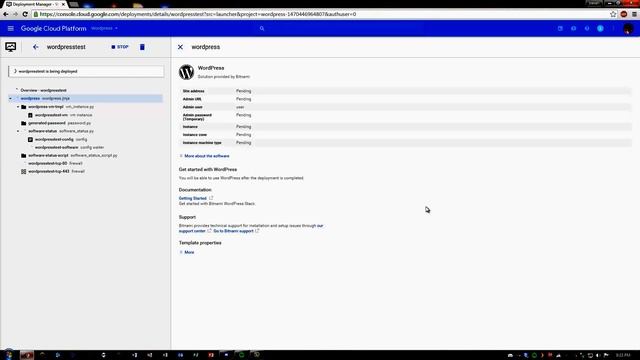Delete the deployment with the trash icon

click(142, 47)
